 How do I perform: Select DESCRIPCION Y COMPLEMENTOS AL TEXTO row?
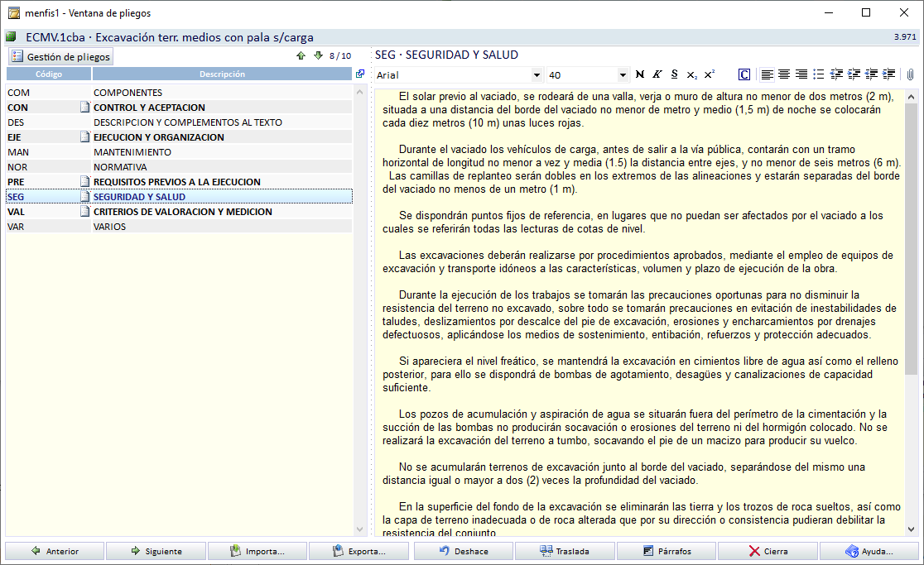pyautogui.click(x=179, y=122)
